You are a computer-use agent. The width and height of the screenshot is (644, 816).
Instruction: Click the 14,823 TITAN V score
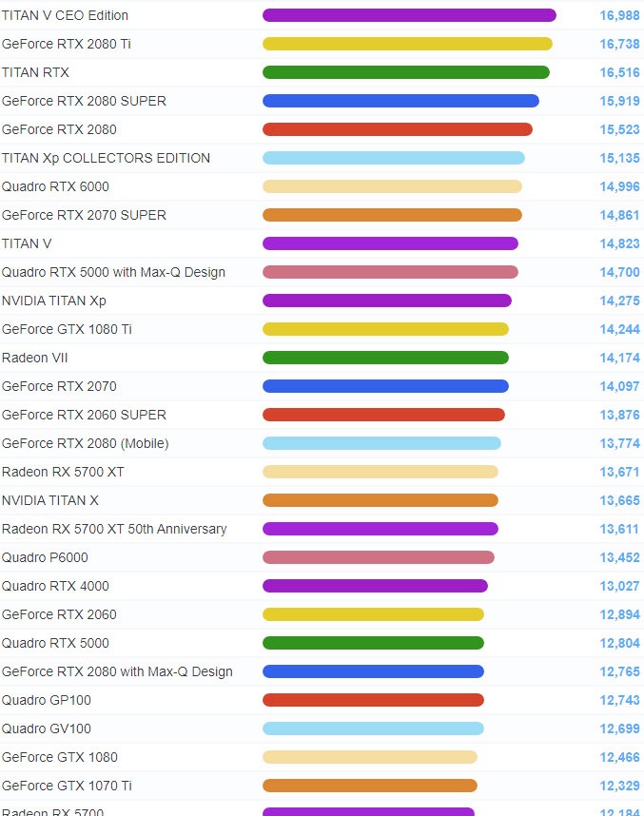619,243
